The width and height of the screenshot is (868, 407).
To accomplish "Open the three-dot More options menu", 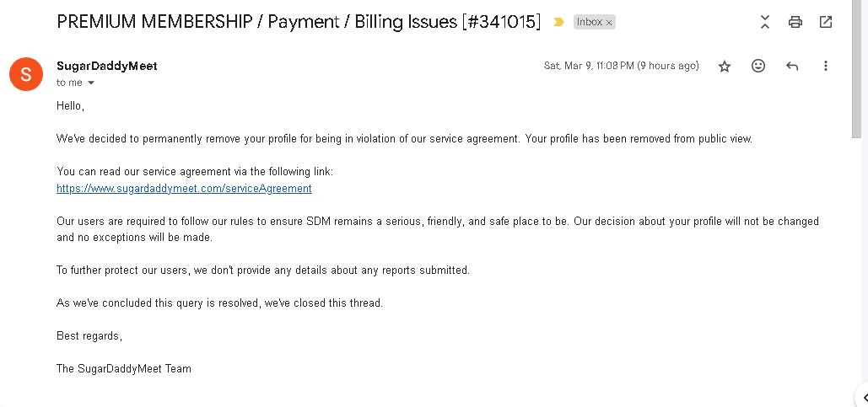I will (825, 66).
